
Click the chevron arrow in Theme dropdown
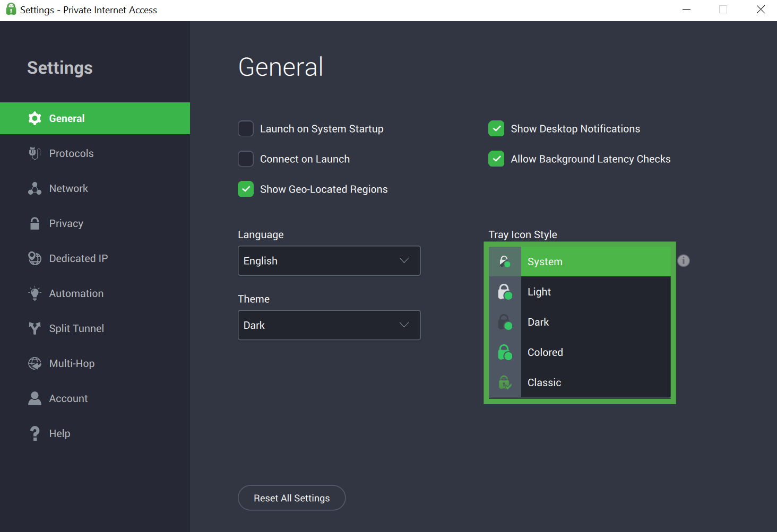404,325
